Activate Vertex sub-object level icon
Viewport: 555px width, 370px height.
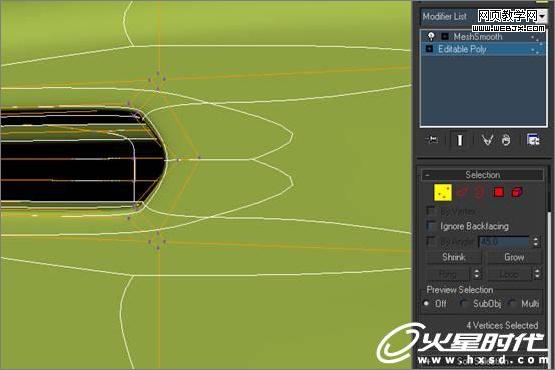coord(443,193)
